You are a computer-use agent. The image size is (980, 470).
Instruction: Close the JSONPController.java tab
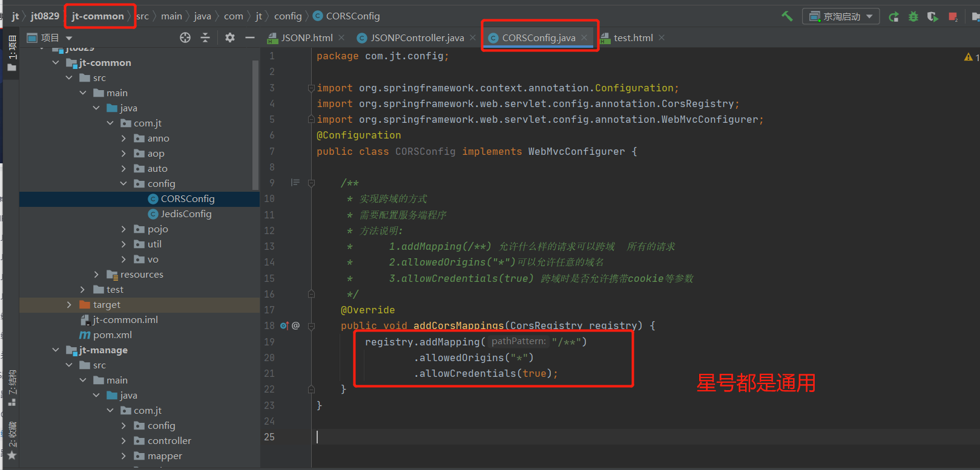pos(473,38)
